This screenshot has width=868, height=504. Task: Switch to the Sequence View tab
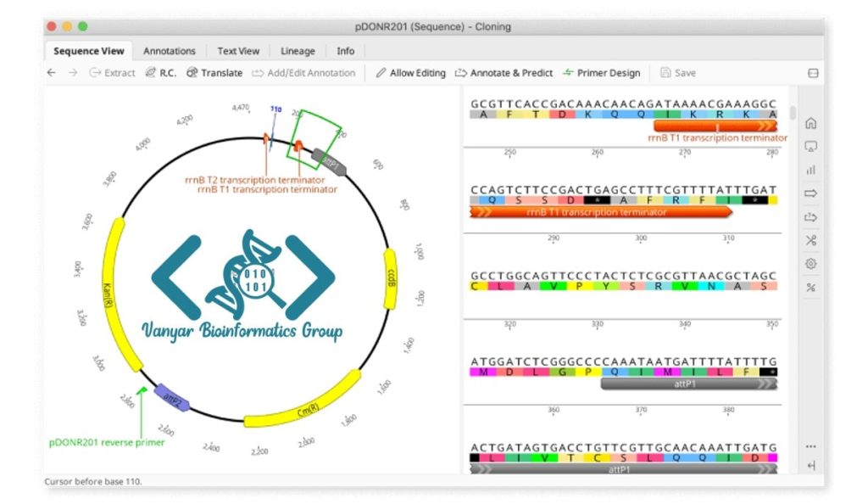88,51
